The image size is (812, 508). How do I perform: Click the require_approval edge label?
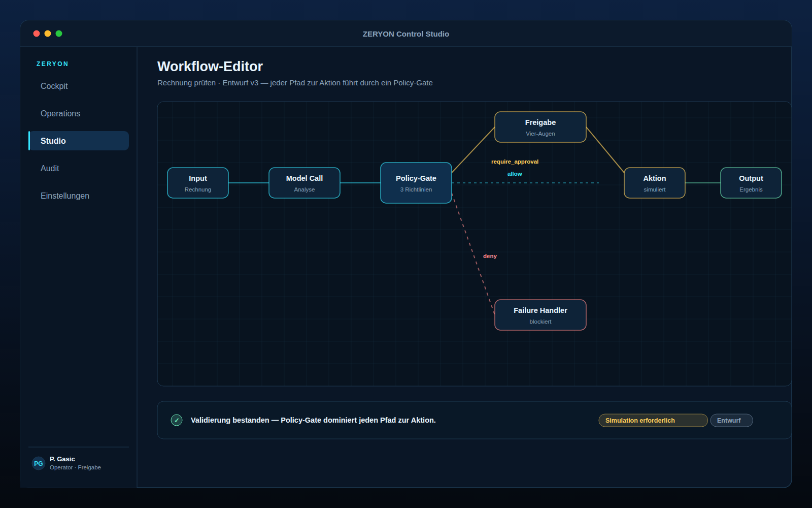click(515, 162)
